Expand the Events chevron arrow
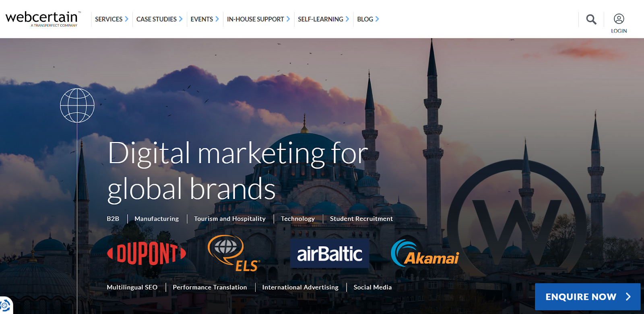This screenshot has height=314, width=644. point(217,19)
